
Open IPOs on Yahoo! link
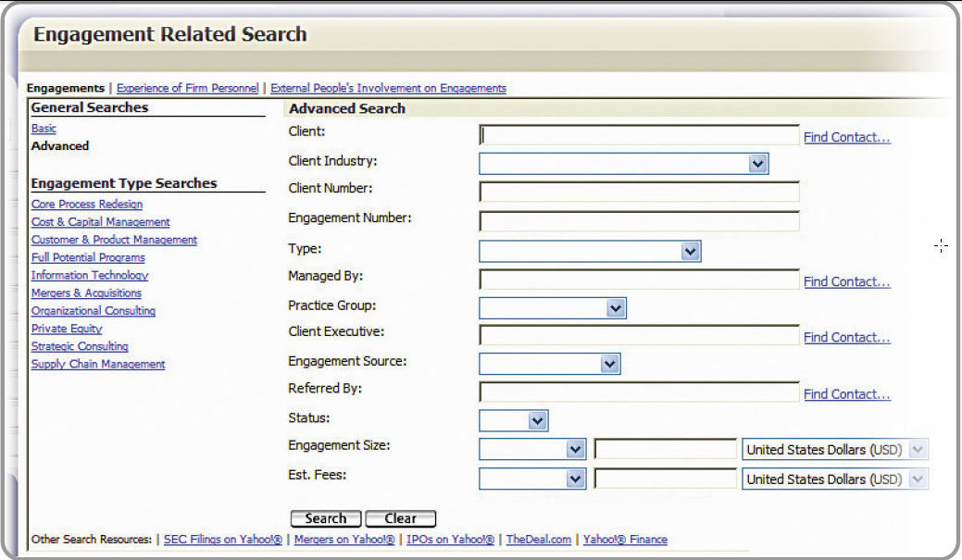450,540
